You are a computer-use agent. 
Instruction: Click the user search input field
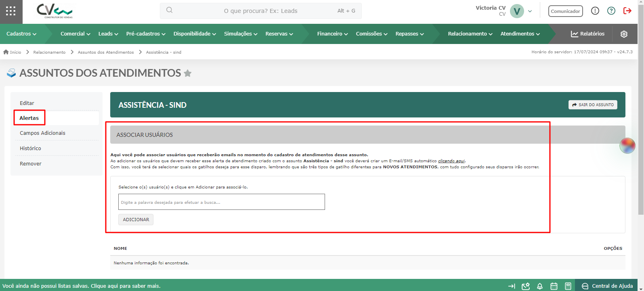222,202
